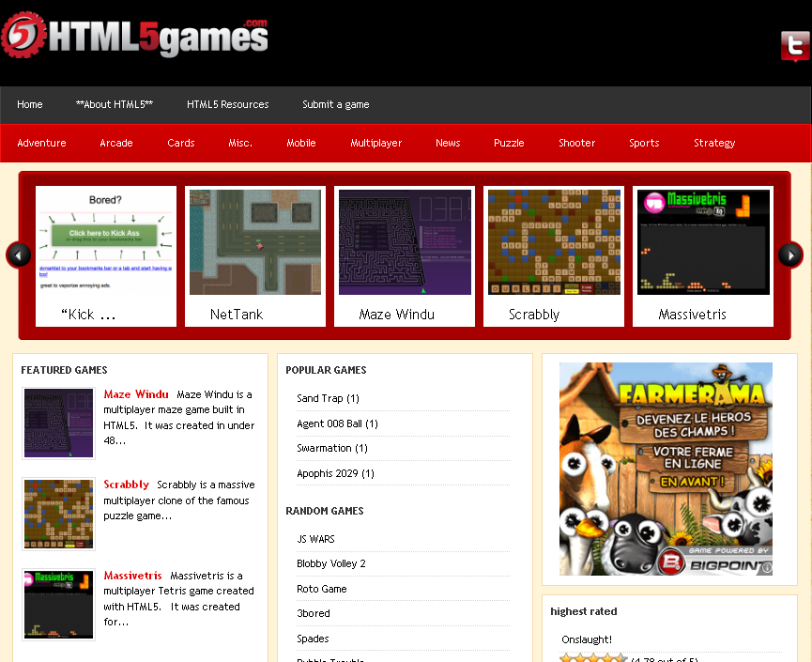The height and width of the screenshot is (662, 812).
Task: Browse the Cards category
Action: click(x=181, y=143)
